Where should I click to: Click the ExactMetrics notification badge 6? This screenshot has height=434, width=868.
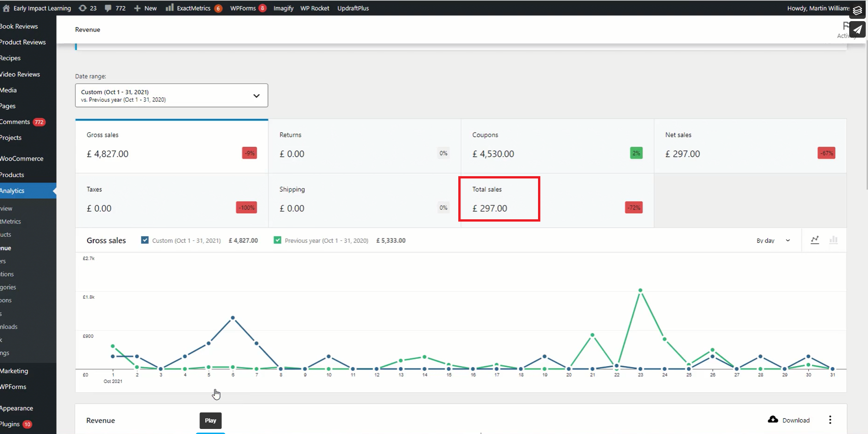tap(219, 8)
